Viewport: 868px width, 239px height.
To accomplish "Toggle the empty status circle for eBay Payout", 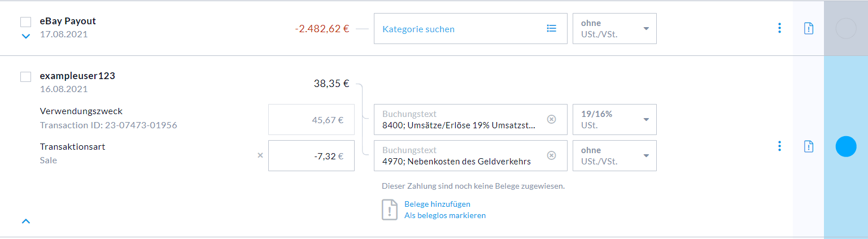I will (845, 28).
